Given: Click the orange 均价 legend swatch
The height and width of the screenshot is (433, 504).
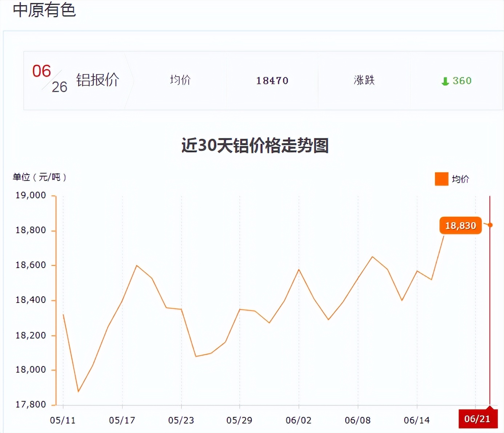Looking at the screenshot, I should pos(441,179).
